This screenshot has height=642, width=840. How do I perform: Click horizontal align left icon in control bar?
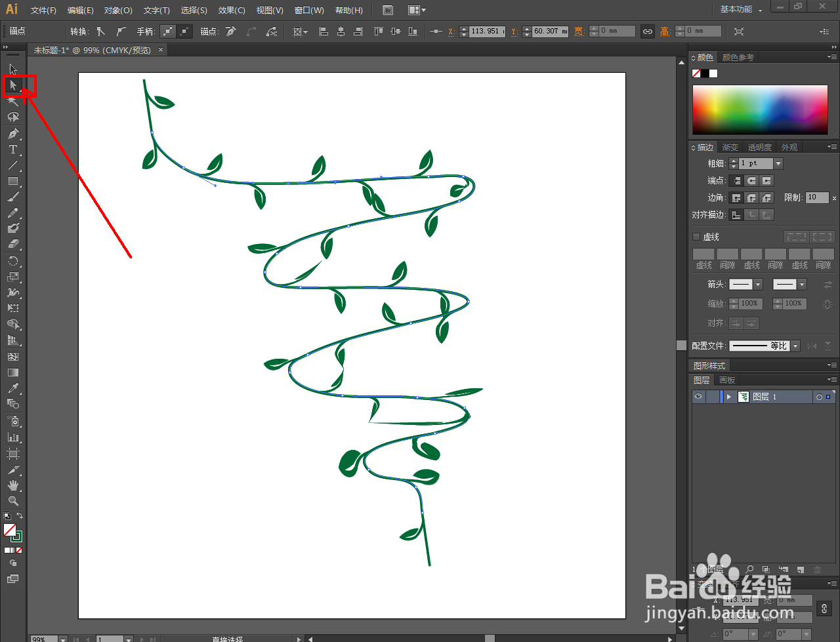324,31
